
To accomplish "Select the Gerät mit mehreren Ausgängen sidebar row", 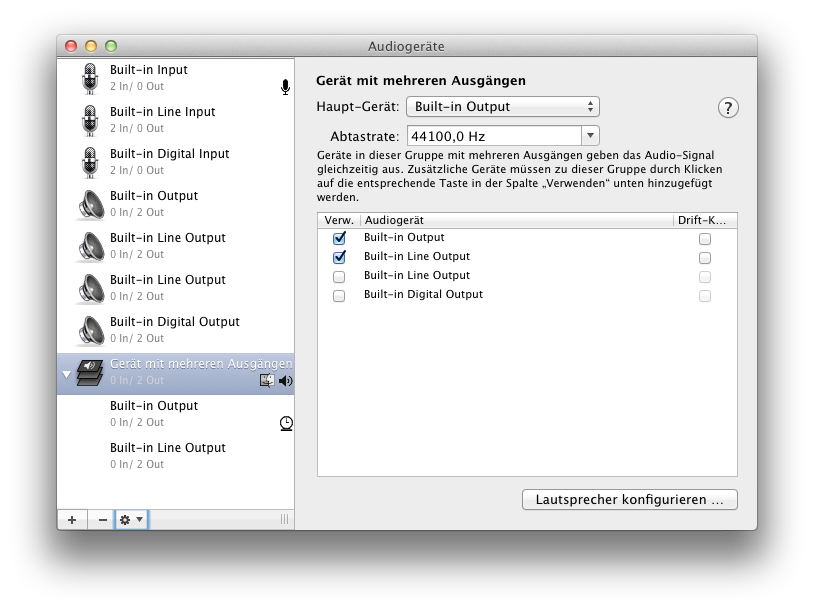I will [175, 373].
